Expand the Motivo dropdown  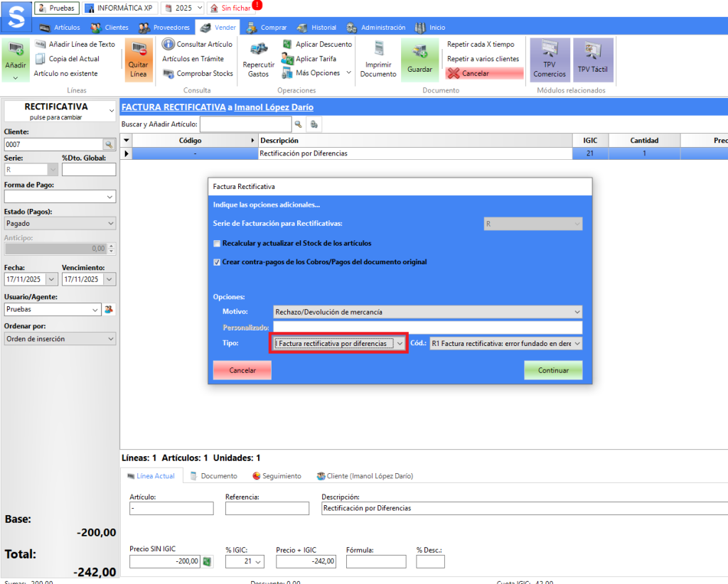pyautogui.click(x=576, y=311)
